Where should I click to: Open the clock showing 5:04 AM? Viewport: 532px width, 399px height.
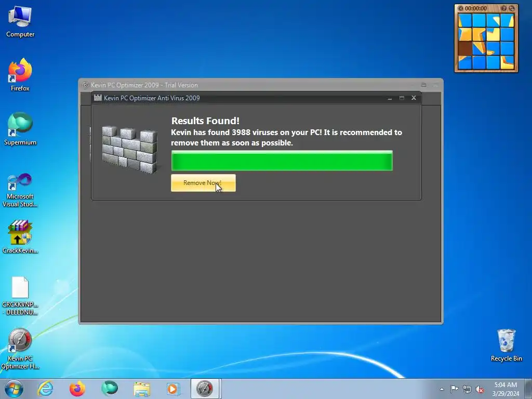click(506, 389)
